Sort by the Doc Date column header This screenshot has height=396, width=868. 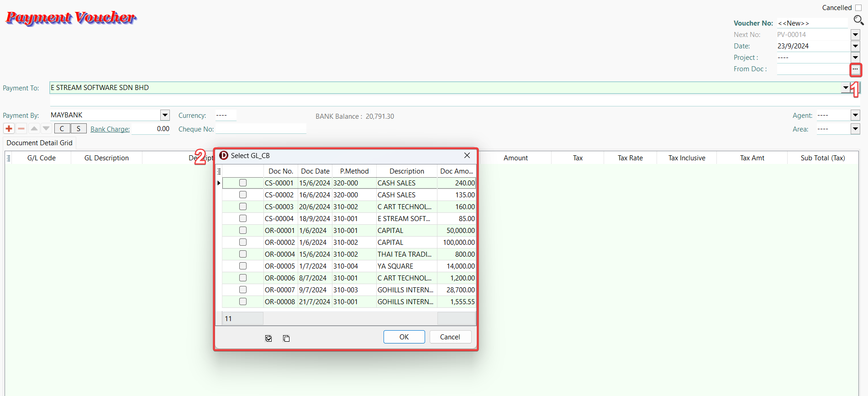(315, 171)
